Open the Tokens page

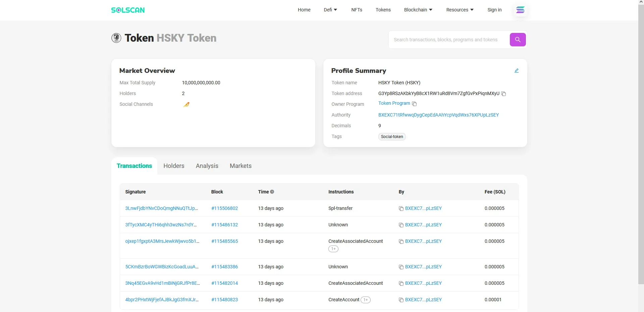tap(383, 10)
